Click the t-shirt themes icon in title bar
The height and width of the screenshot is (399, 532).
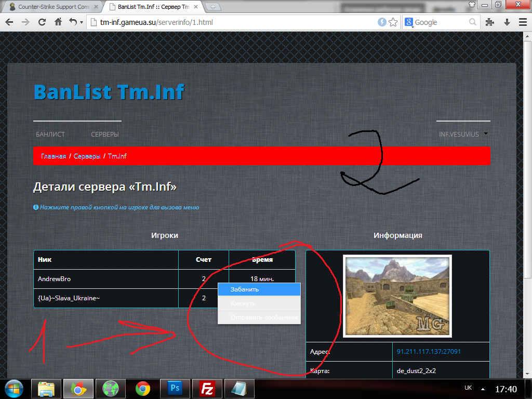(x=472, y=4)
